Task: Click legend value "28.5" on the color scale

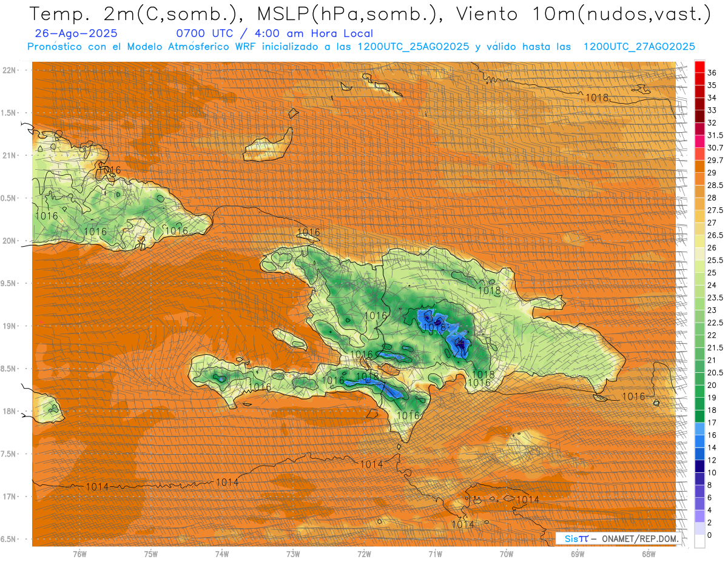Action: tap(715, 185)
